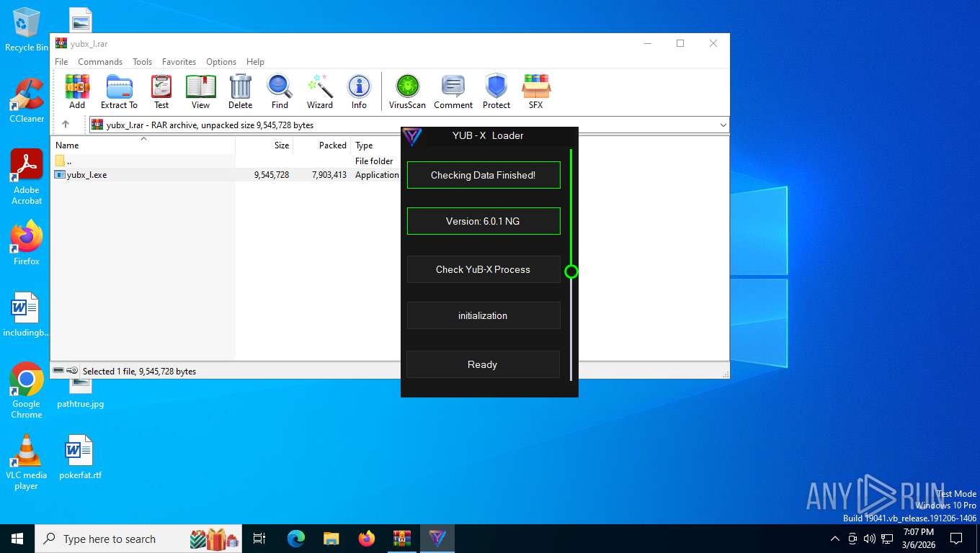Open Recycle Bin desktop icon
980x553 pixels.
tap(27, 30)
